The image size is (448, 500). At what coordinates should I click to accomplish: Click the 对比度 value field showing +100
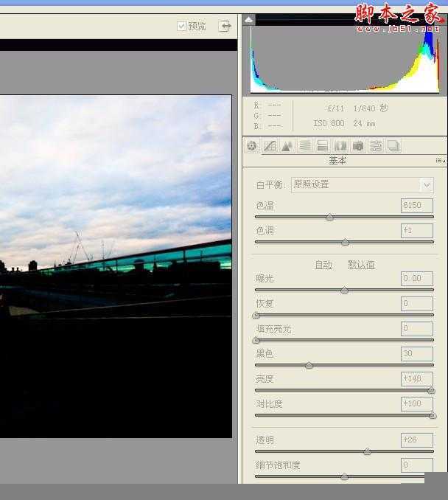pyautogui.click(x=417, y=404)
